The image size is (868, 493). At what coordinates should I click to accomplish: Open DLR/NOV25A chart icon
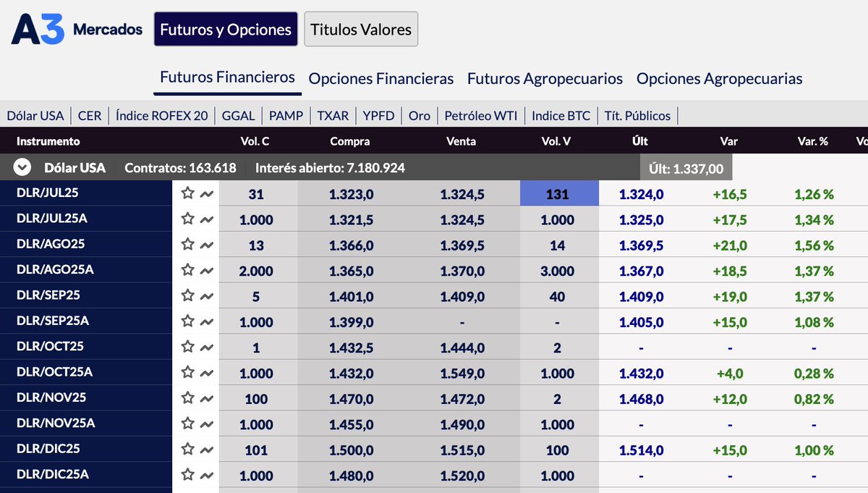(207, 424)
